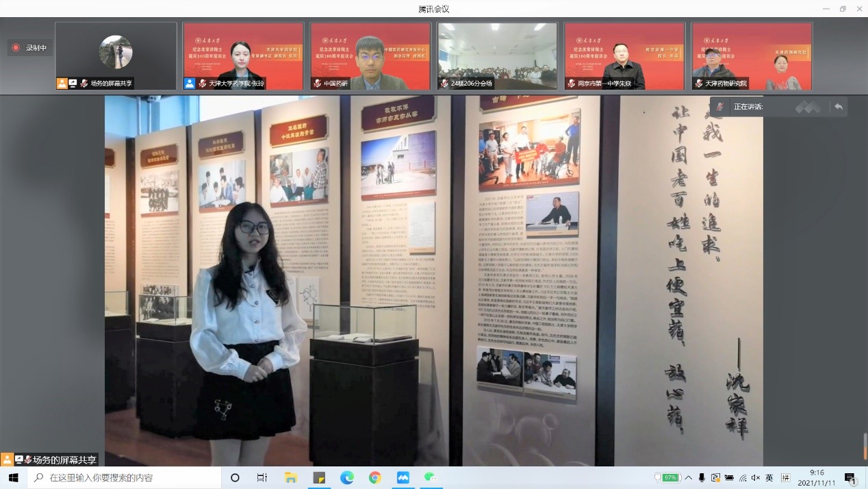Click blue host avatar icon on 张玲 tile
Image resolution: width=868 pixels, height=489 pixels.
pyautogui.click(x=190, y=84)
